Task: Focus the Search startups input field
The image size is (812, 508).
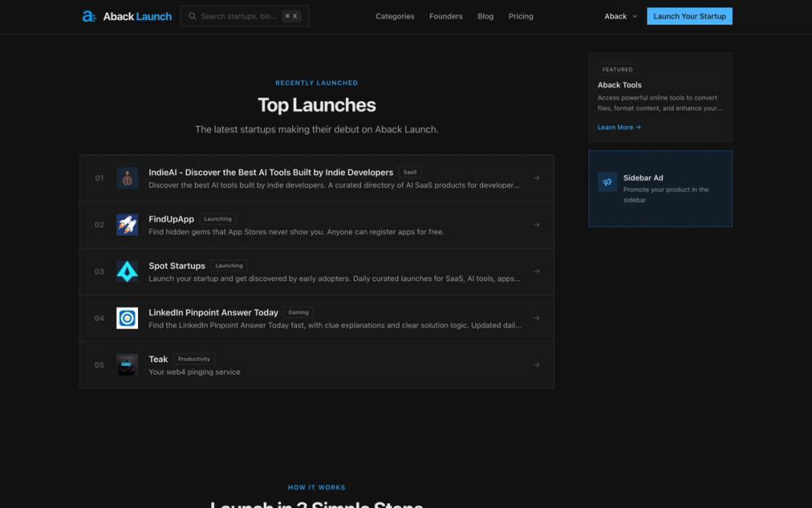Action: (x=244, y=16)
